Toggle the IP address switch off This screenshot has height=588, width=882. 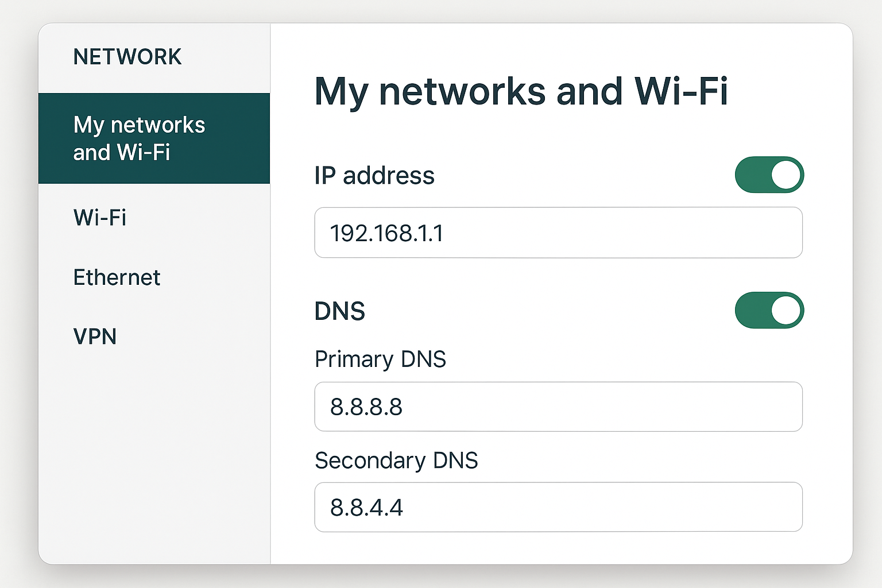[769, 175]
